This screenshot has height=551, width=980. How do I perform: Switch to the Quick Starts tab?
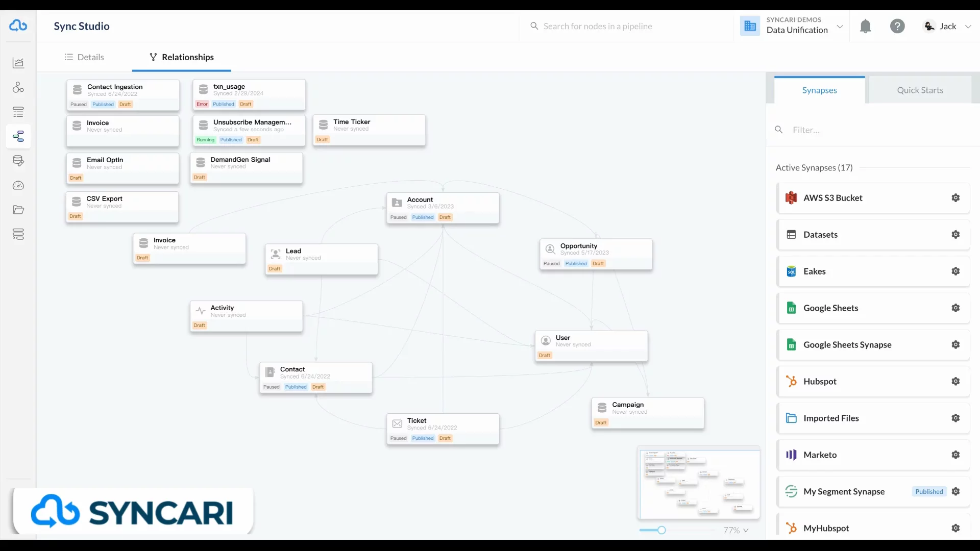pos(920,90)
